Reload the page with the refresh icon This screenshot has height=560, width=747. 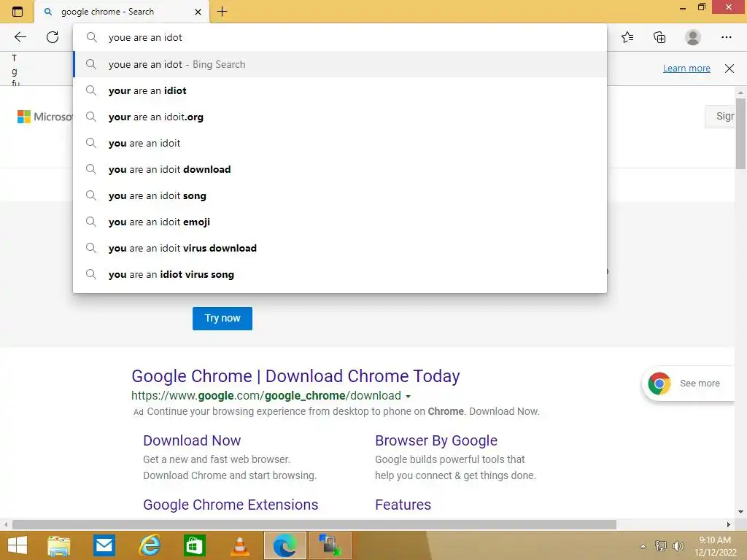tap(53, 37)
